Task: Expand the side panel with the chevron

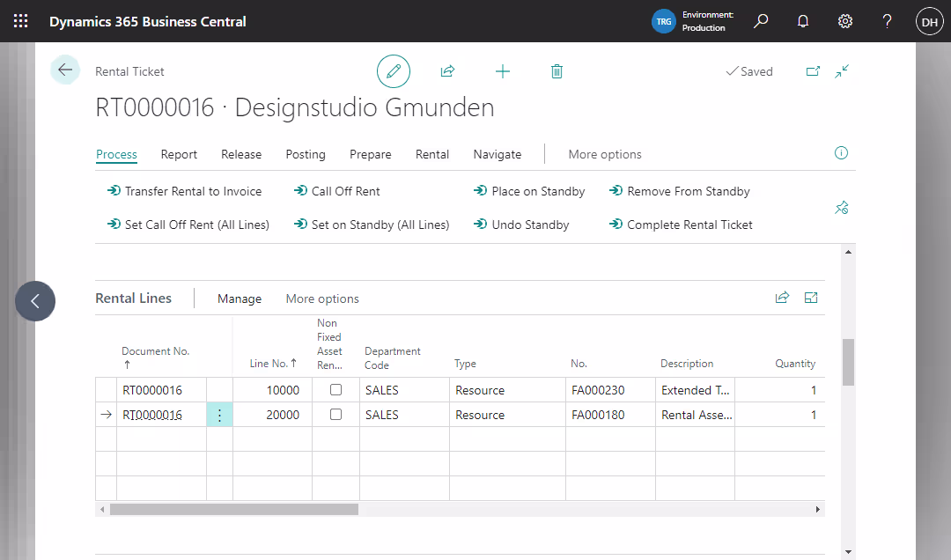Action: (x=35, y=301)
